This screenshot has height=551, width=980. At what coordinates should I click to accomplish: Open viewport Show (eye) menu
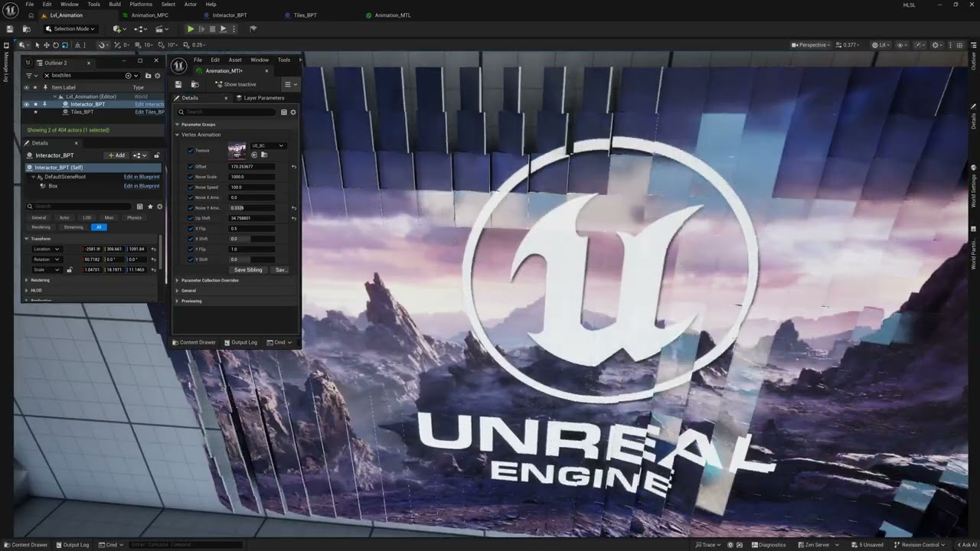coord(902,45)
